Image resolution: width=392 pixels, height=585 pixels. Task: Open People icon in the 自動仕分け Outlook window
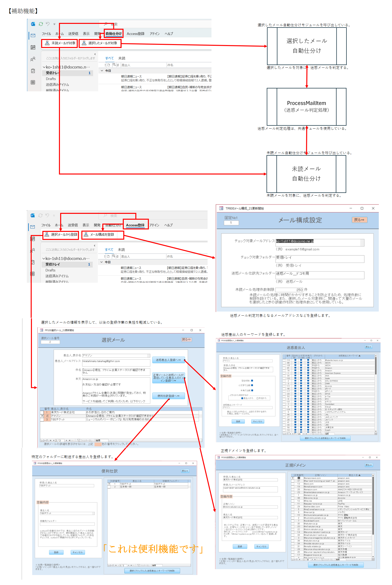[x=33, y=59]
